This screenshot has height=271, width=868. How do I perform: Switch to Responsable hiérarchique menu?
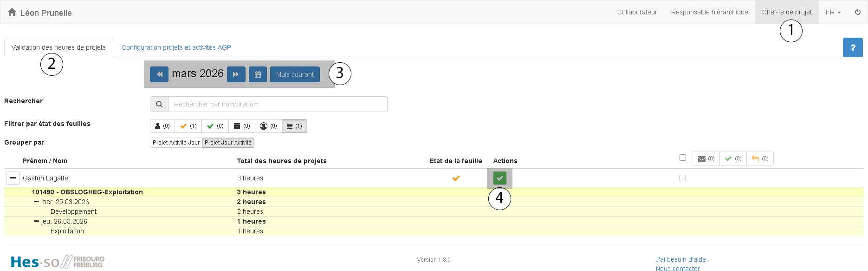coord(709,12)
